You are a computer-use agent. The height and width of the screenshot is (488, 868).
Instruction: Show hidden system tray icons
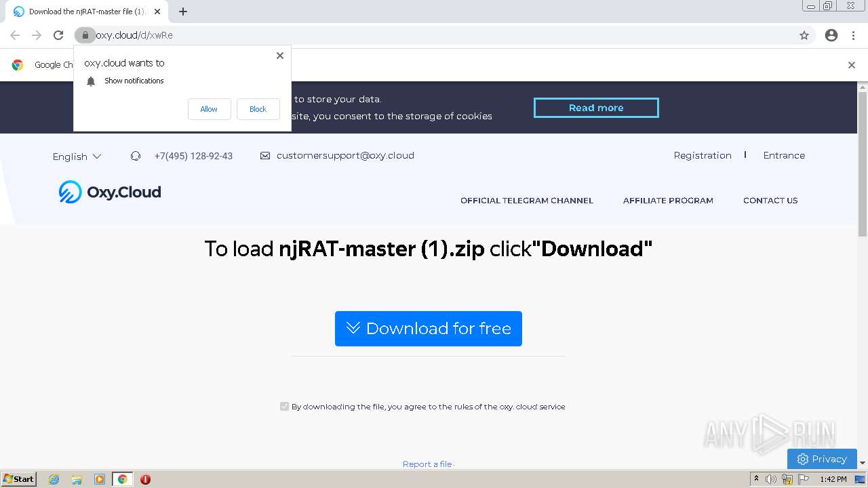click(x=756, y=479)
